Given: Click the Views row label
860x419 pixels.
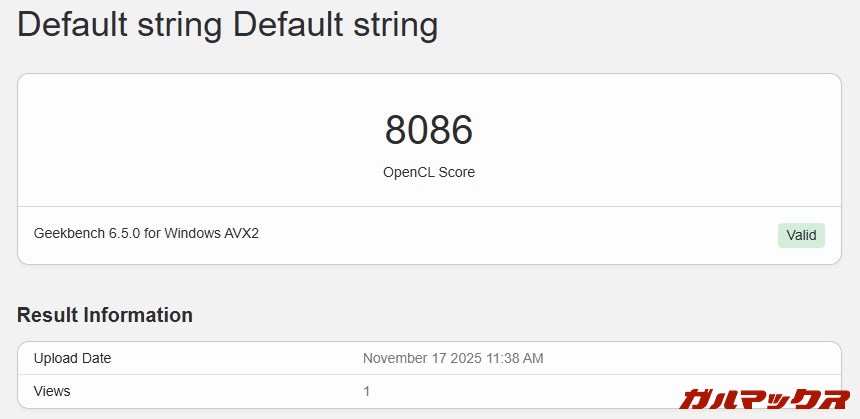Looking at the screenshot, I should 52,391.
